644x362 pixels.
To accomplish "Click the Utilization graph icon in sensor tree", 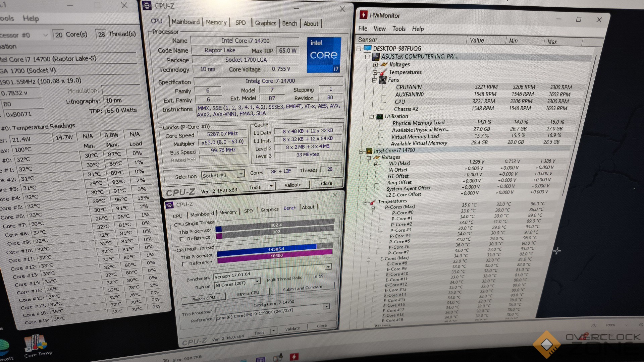I will pyautogui.click(x=379, y=117).
